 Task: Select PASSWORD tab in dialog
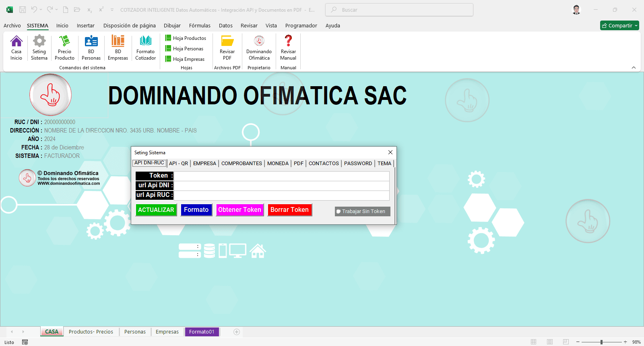point(358,164)
